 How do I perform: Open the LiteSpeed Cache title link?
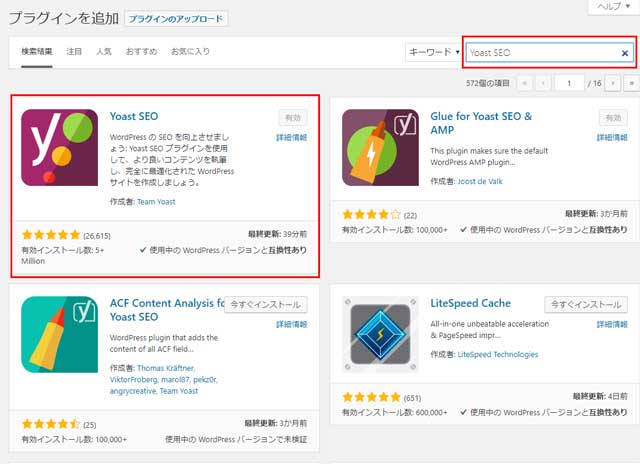(x=471, y=303)
